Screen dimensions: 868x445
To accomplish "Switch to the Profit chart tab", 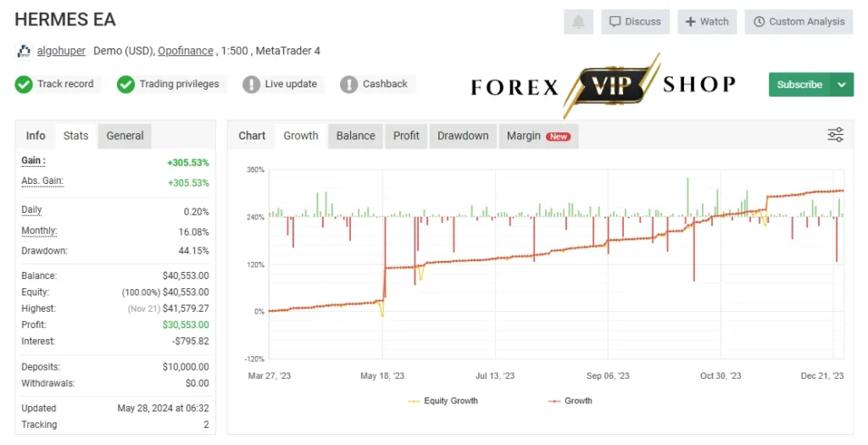I will click(406, 136).
